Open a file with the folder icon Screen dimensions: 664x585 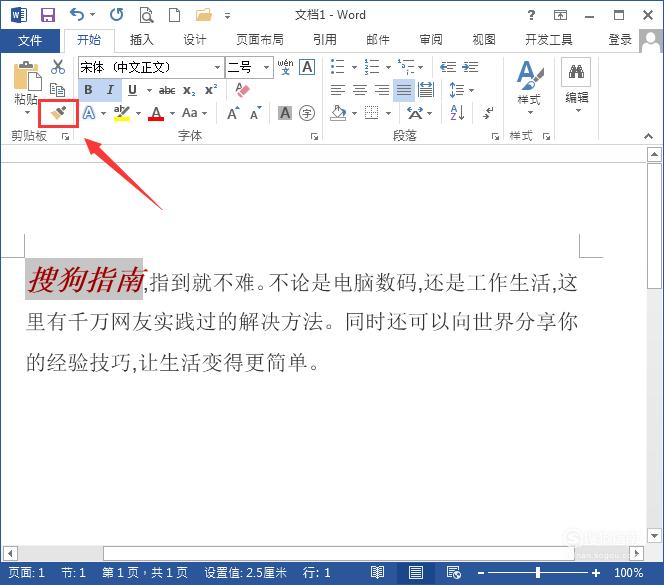[x=204, y=15]
